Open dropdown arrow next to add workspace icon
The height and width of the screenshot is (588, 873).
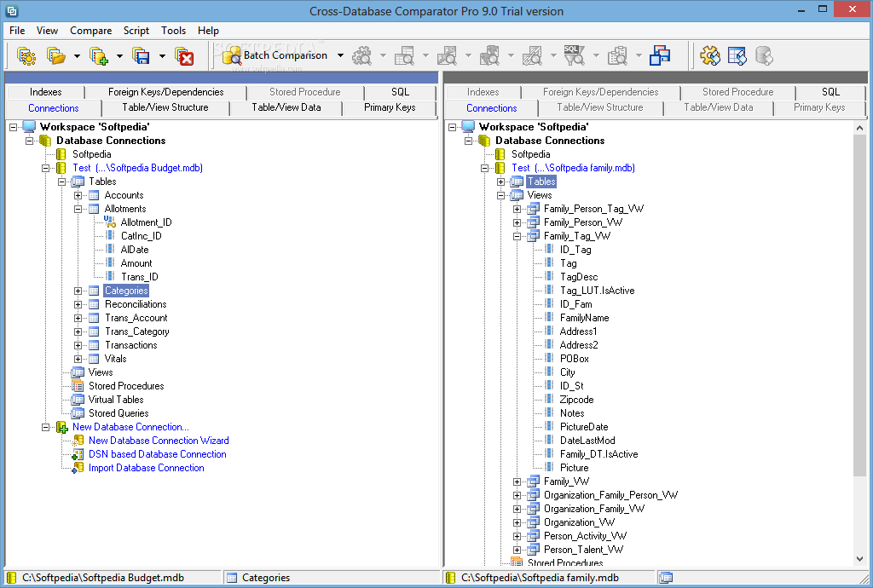coord(119,55)
